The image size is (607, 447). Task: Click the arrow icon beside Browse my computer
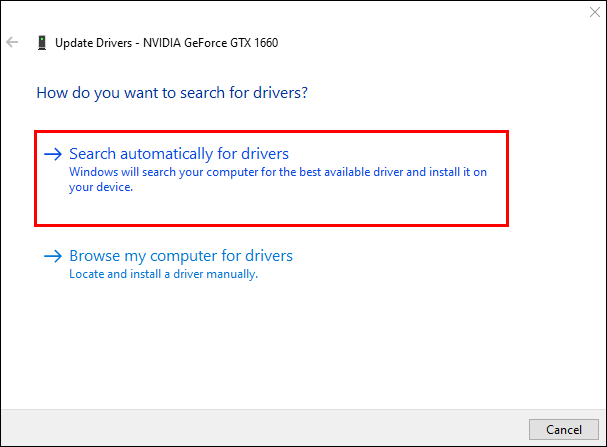52,256
